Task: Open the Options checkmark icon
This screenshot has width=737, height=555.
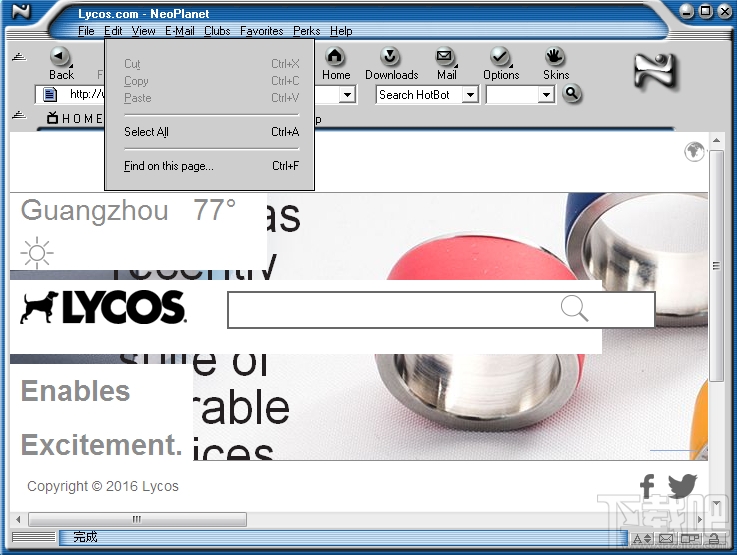Action: (499, 56)
